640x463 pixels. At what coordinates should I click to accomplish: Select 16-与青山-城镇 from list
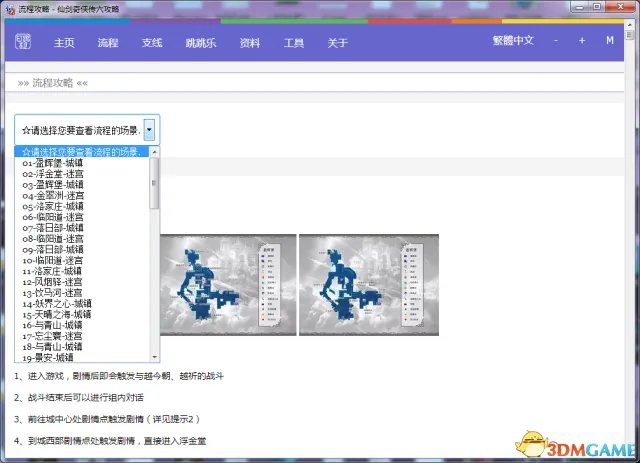pos(82,325)
